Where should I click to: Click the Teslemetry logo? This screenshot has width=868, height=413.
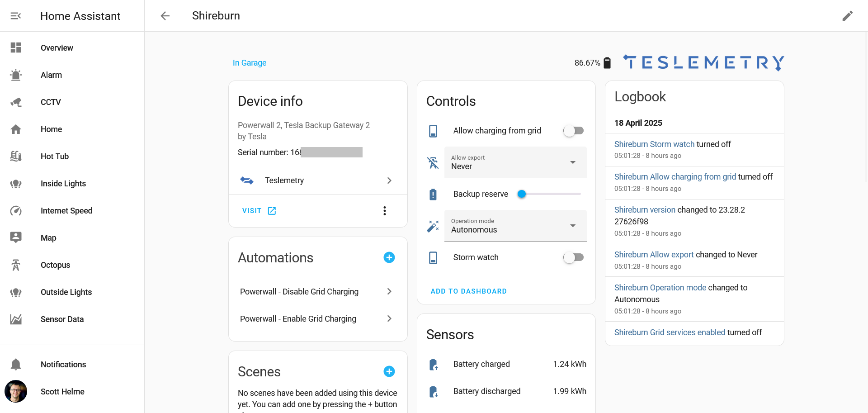(703, 63)
